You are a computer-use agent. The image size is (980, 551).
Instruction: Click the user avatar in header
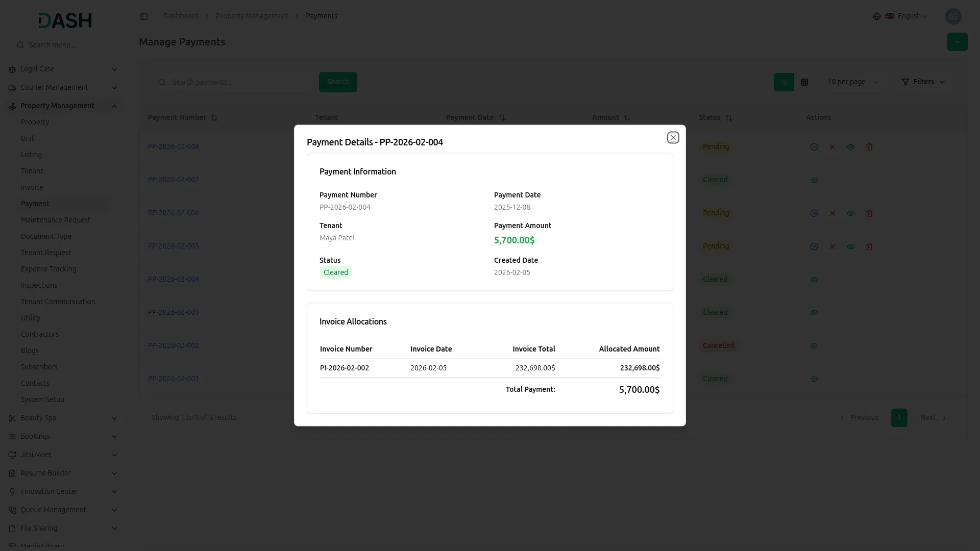953,16
